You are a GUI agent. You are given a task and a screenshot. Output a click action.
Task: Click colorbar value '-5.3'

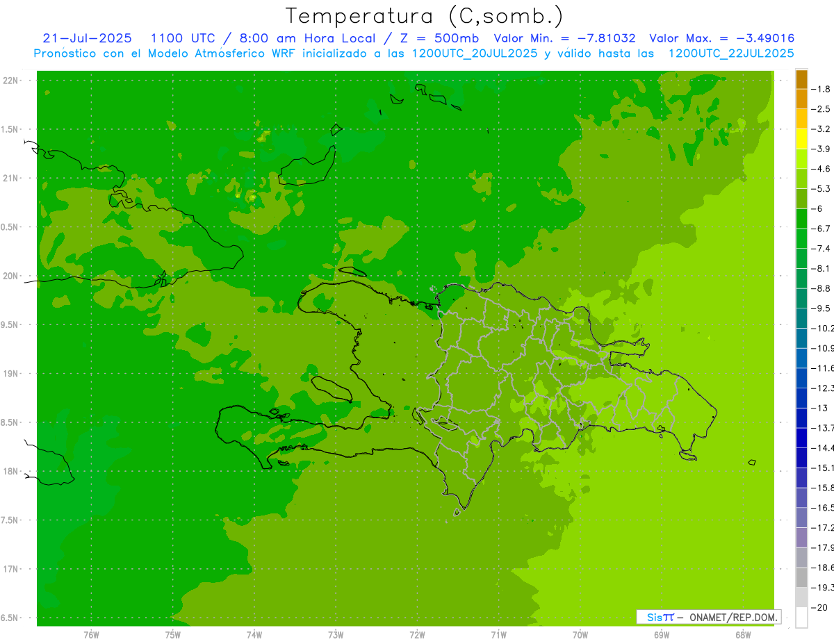[x=821, y=189]
